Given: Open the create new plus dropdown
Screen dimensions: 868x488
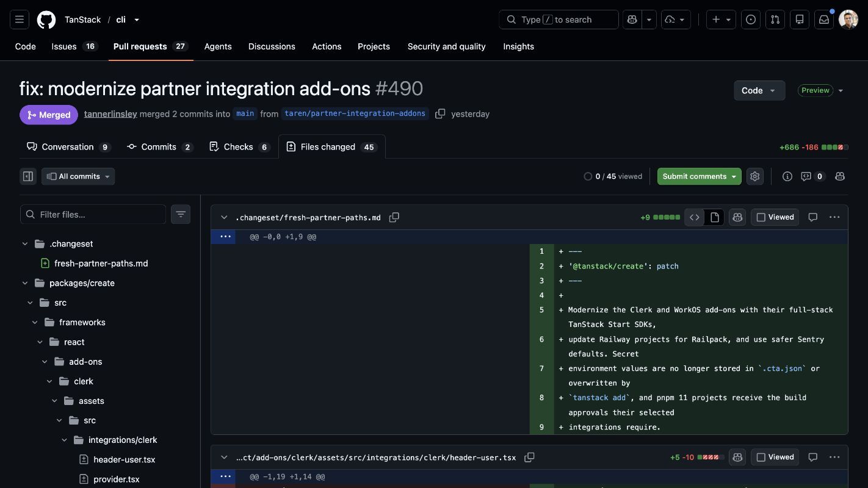Looking at the screenshot, I should coord(720,20).
